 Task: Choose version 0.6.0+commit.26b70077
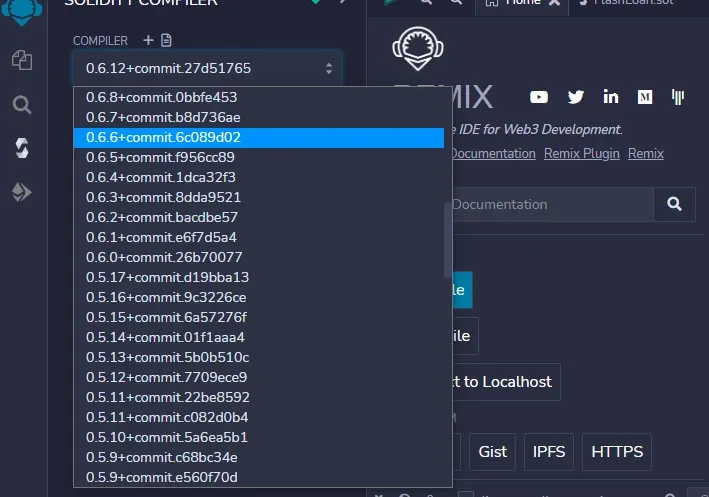coord(259,257)
